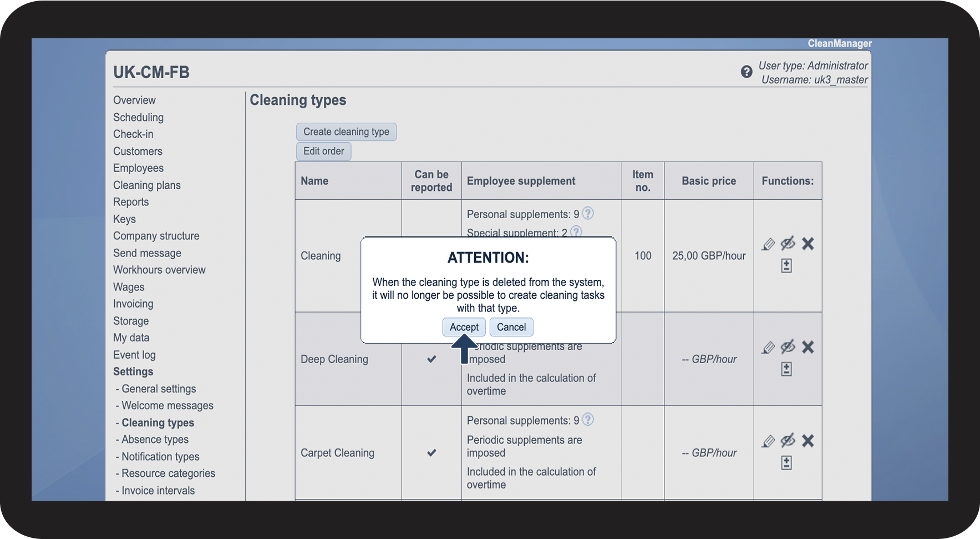This screenshot has width=980, height=539.
Task: Toggle the Carpet Cleaning crossed eye icon
Action: [x=788, y=441]
